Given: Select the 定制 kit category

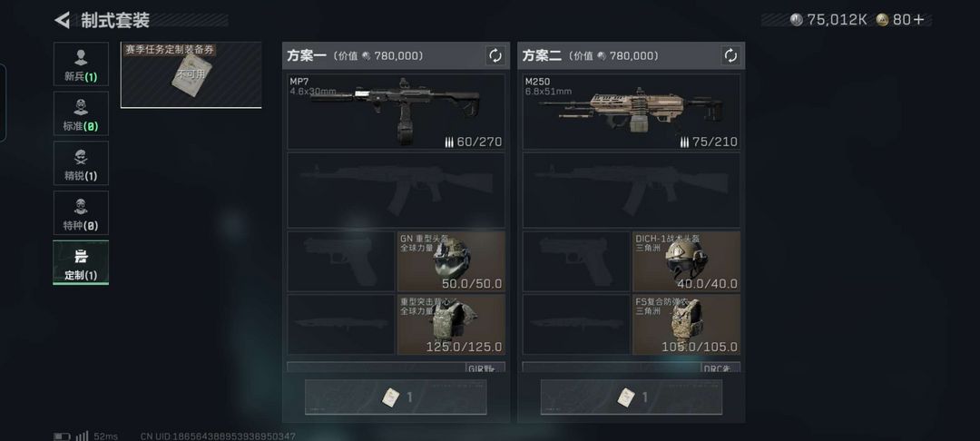Looking at the screenshot, I should point(81,262).
